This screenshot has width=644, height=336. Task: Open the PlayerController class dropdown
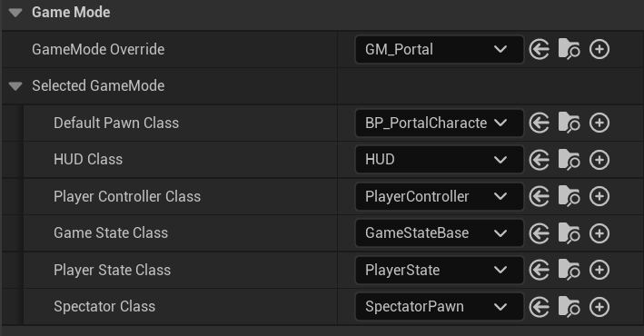click(440, 196)
